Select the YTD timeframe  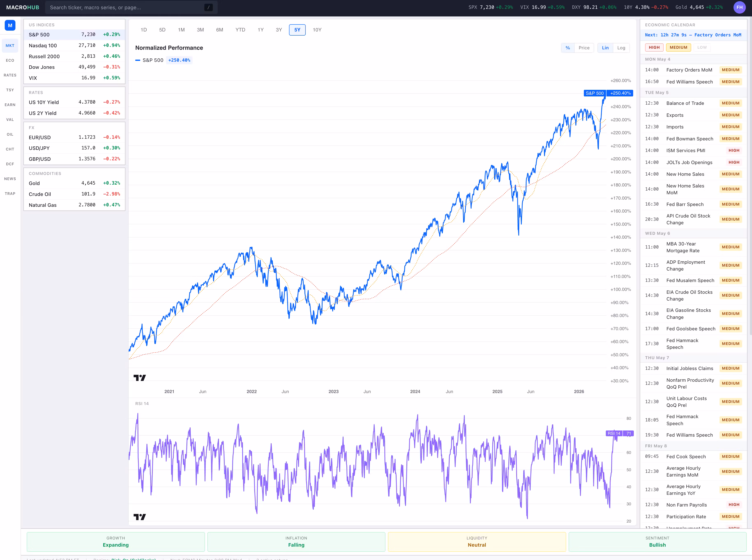pos(240,30)
